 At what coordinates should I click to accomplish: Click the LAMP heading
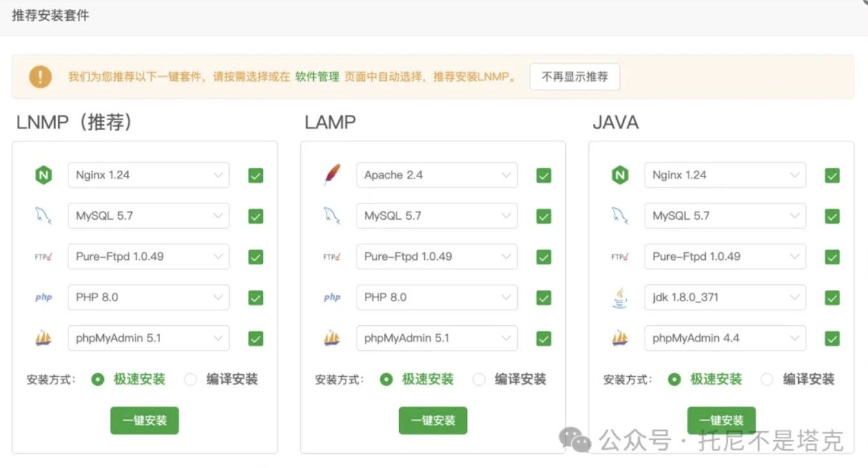pos(330,122)
